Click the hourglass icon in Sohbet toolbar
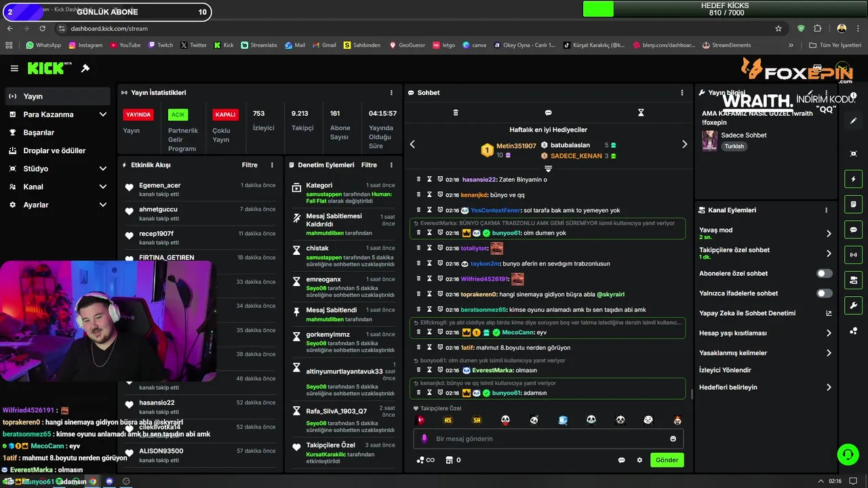 click(x=641, y=113)
